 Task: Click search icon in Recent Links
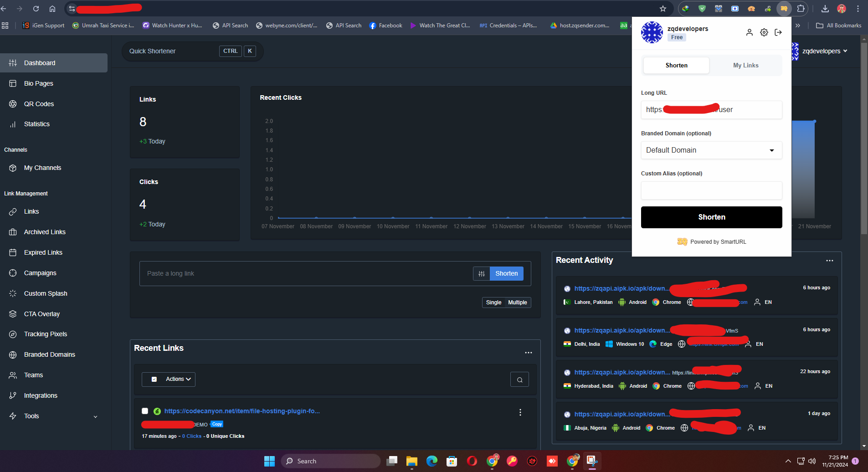point(519,380)
